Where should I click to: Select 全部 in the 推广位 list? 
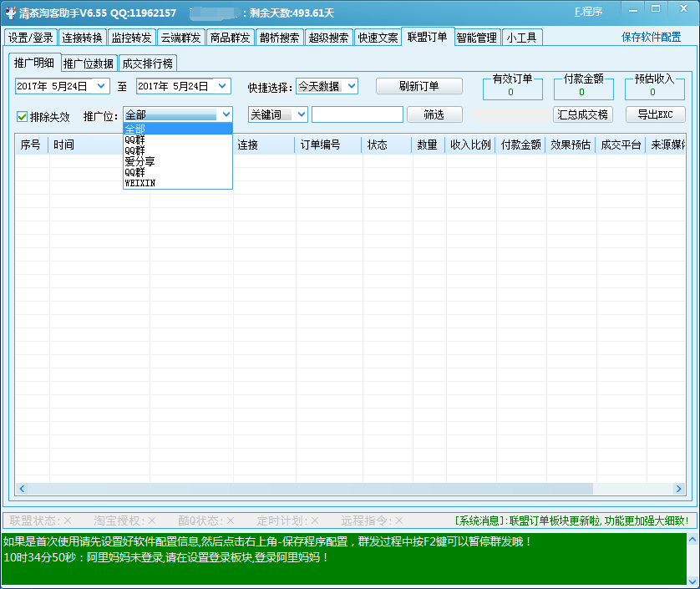pyautogui.click(x=178, y=129)
